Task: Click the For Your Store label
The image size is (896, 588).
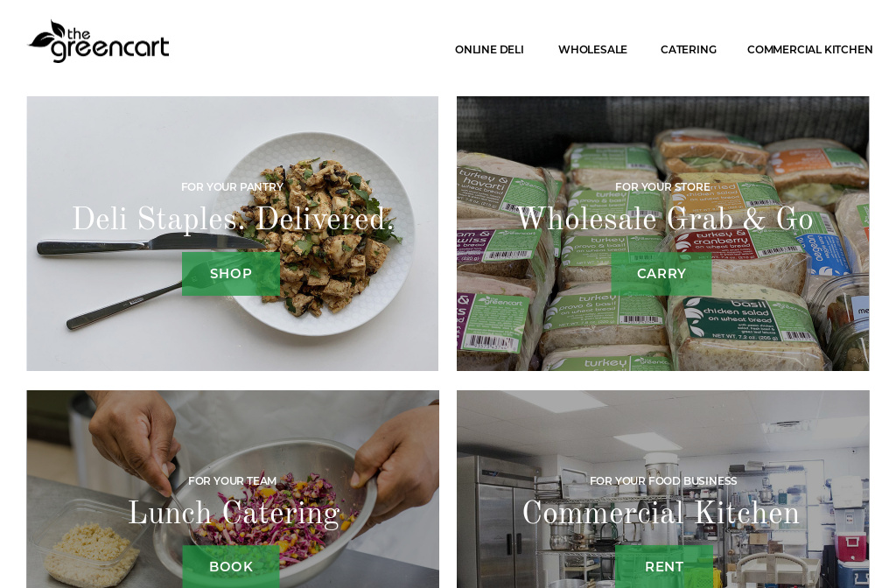Action: (663, 187)
